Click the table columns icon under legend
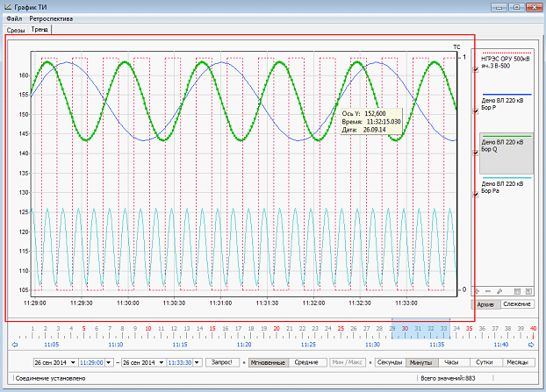The width and height of the screenshot is (546, 392). [x=518, y=290]
